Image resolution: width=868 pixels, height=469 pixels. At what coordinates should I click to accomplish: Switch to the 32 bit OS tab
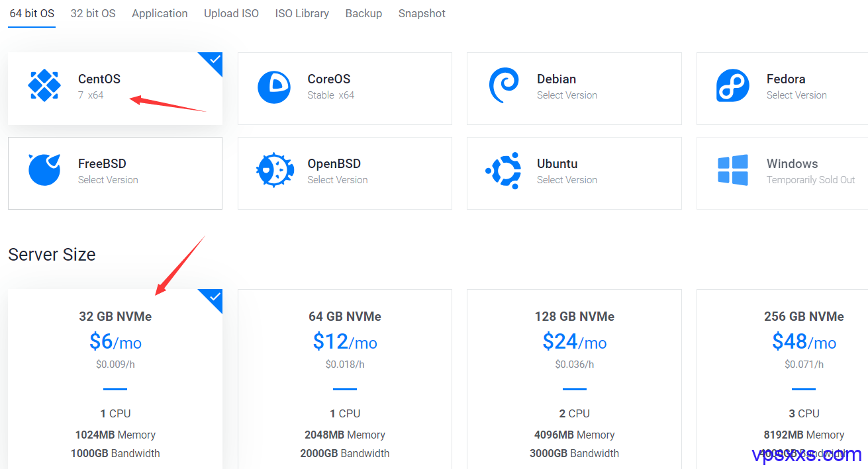[93, 13]
